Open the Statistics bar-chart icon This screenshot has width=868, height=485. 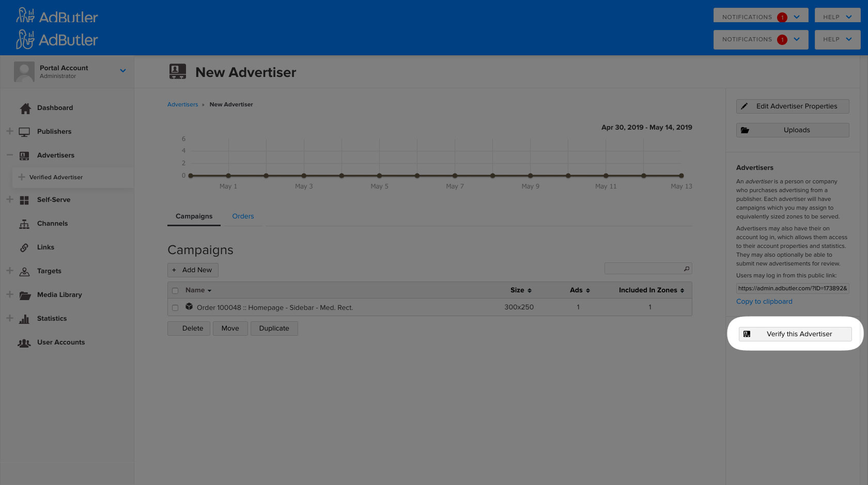click(x=24, y=318)
